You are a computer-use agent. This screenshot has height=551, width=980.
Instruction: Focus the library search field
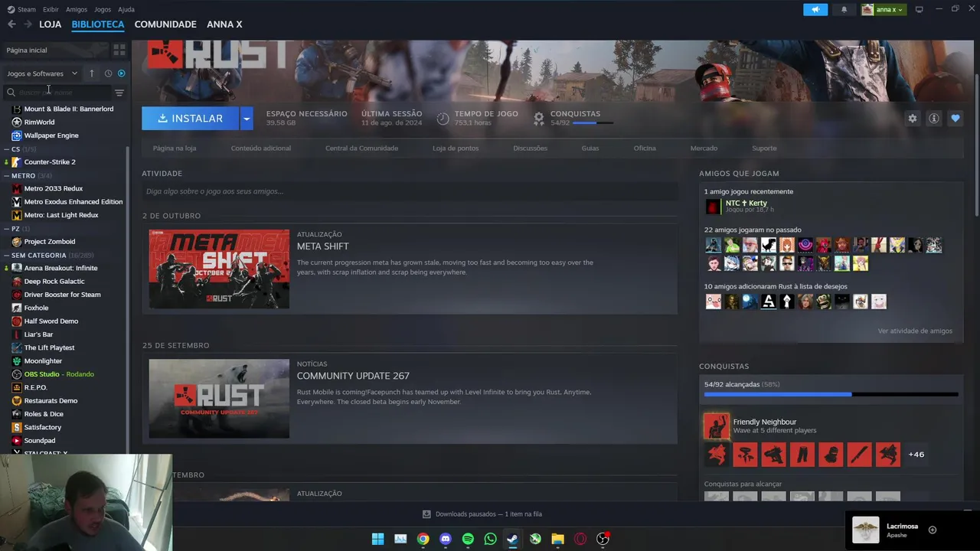click(57, 93)
